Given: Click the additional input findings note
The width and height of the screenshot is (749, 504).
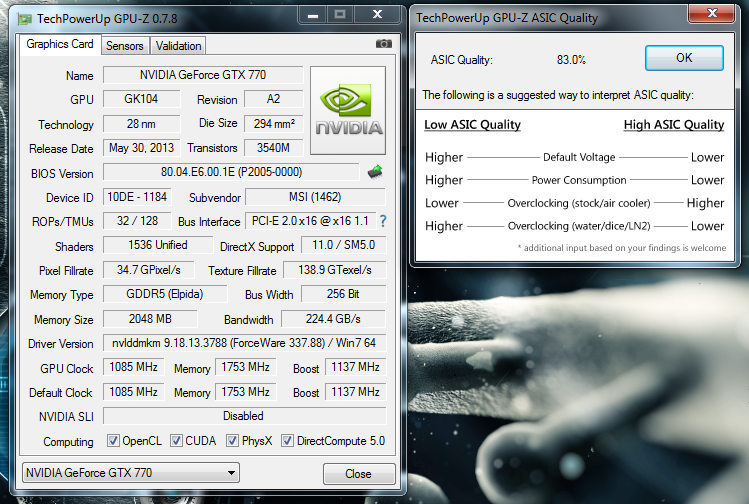Looking at the screenshot, I should tap(622, 248).
